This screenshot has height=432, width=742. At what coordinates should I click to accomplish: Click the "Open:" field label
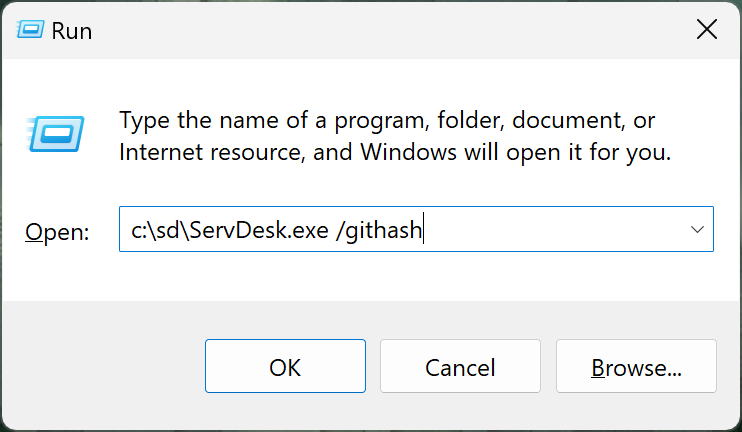click(57, 232)
